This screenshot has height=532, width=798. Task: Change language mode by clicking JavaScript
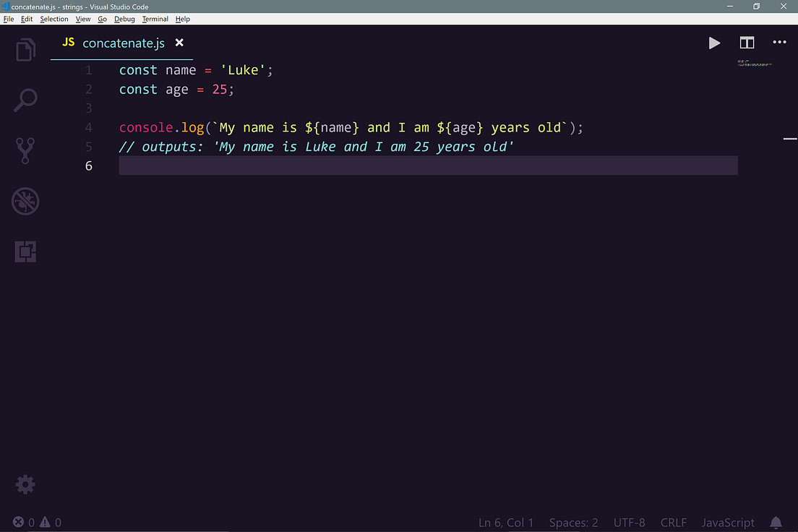coord(727,522)
